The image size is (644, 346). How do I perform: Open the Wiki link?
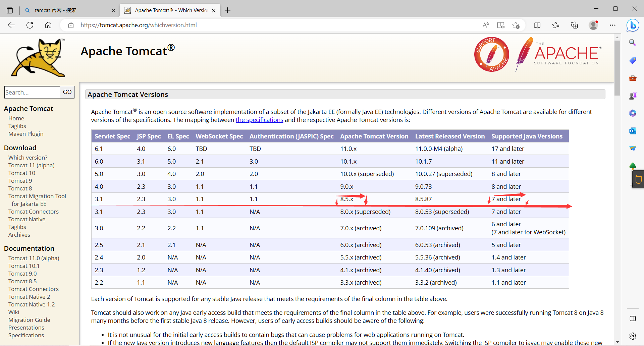point(14,312)
